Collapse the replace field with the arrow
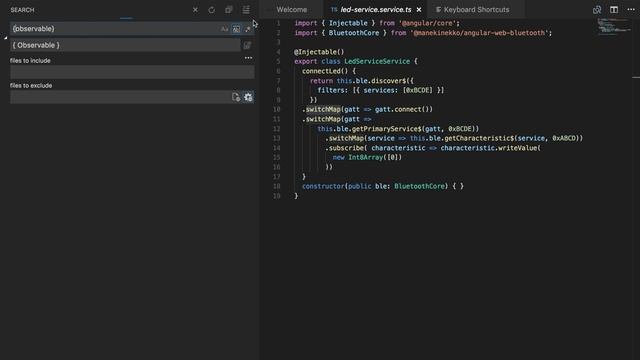Viewport: 640px width, 360px height. click(x=5, y=38)
